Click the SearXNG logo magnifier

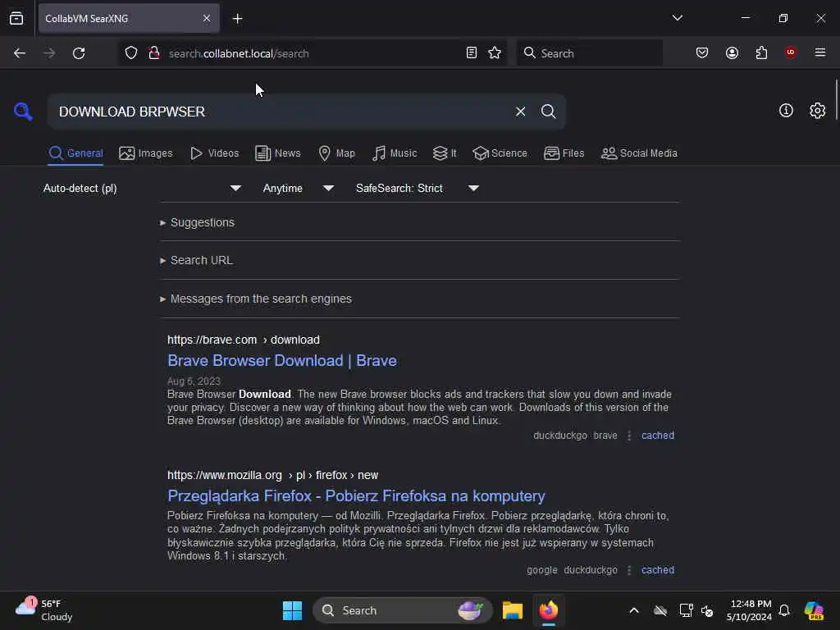[x=23, y=112]
